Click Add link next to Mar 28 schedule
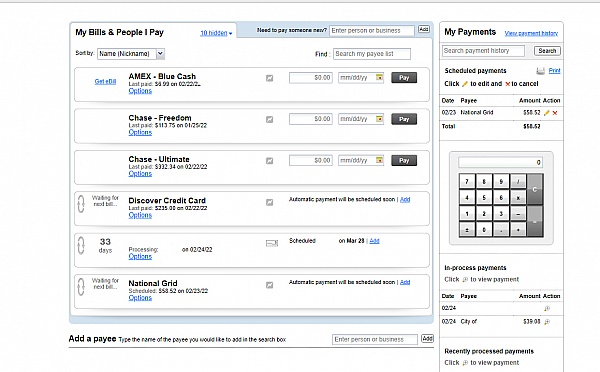 (375, 241)
